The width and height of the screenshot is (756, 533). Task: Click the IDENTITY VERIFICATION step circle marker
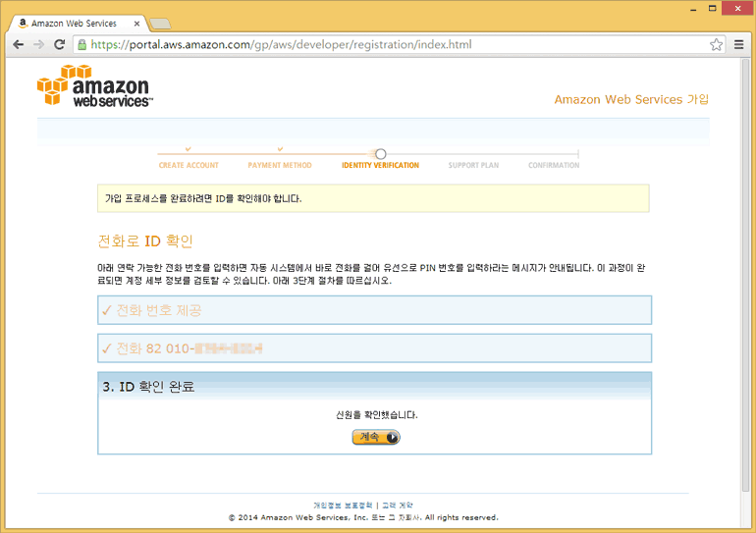pyautogui.click(x=381, y=153)
